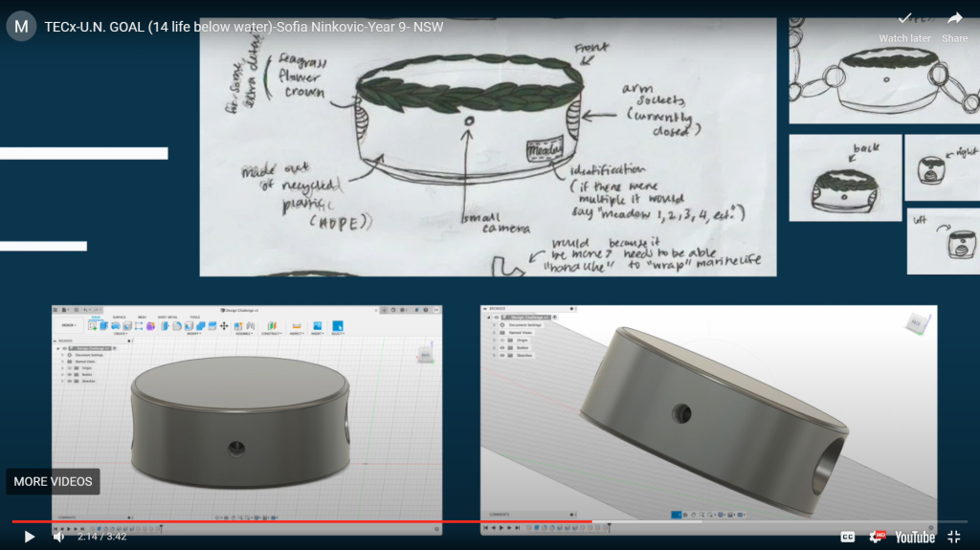Select Rectangular Pattern tool in left Fusion window
Screen dimensions: 980x550
tap(139, 325)
